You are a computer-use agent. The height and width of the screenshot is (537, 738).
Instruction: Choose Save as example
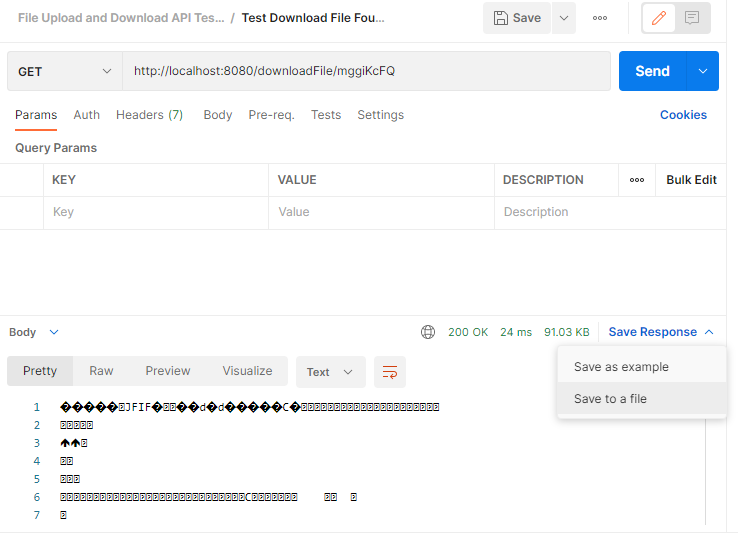click(642, 367)
